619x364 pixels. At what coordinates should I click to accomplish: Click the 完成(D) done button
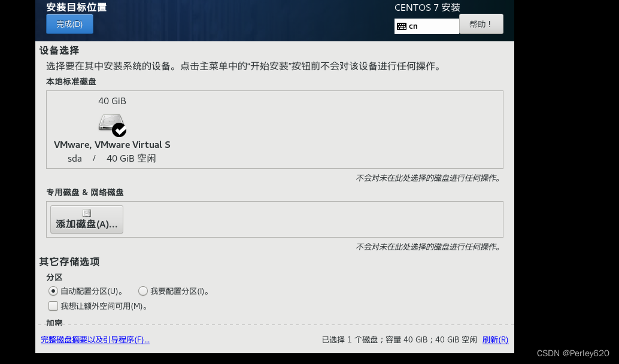coord(69,24)
